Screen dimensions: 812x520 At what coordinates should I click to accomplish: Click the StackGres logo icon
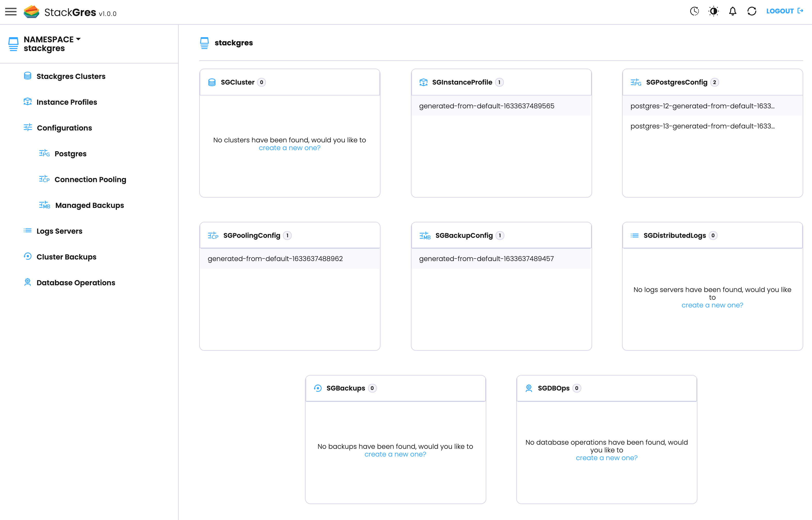click(x=31, y=12)
